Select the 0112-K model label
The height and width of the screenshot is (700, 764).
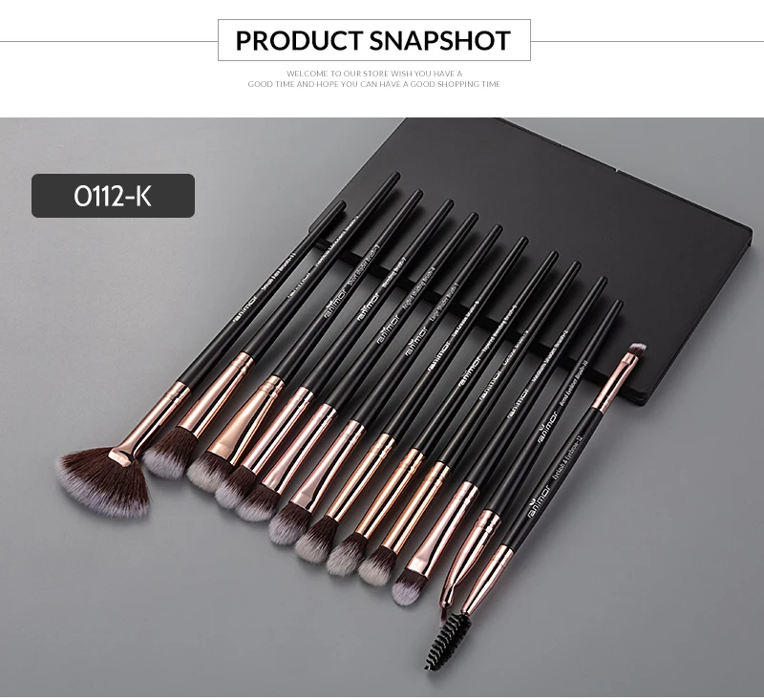point(113,196)
